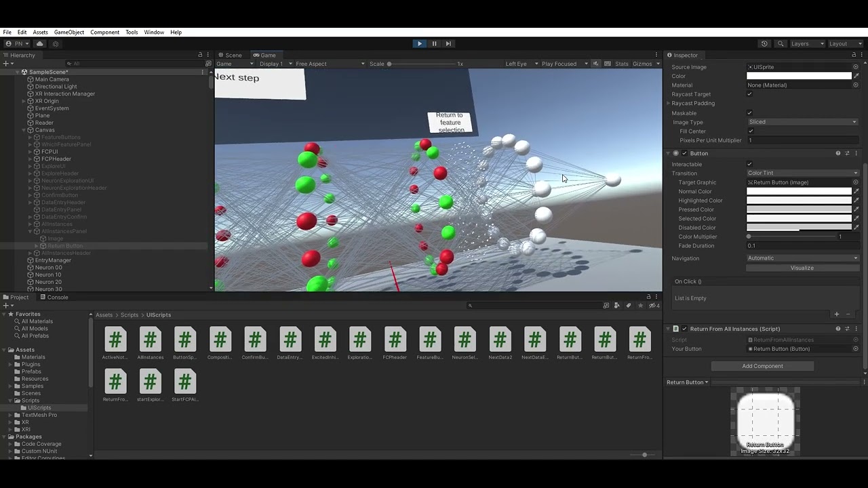
Task: Toggle the Raycast Target checkbox
Action: [x=749, y=94]
